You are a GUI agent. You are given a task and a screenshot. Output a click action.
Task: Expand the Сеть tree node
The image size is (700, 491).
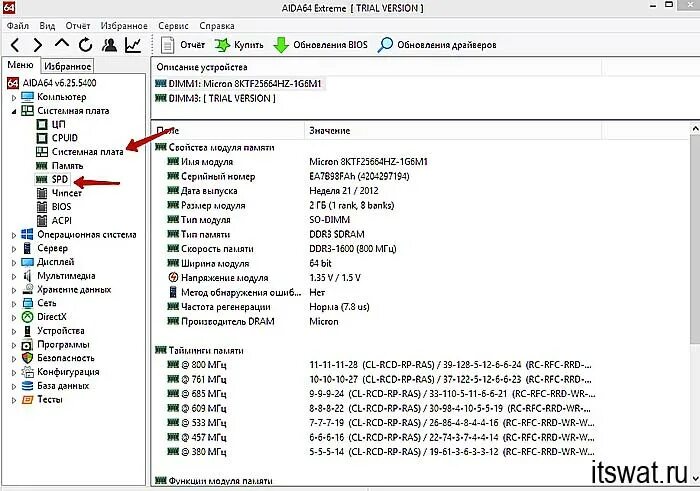pyautogui.click(x=14, y=304)
